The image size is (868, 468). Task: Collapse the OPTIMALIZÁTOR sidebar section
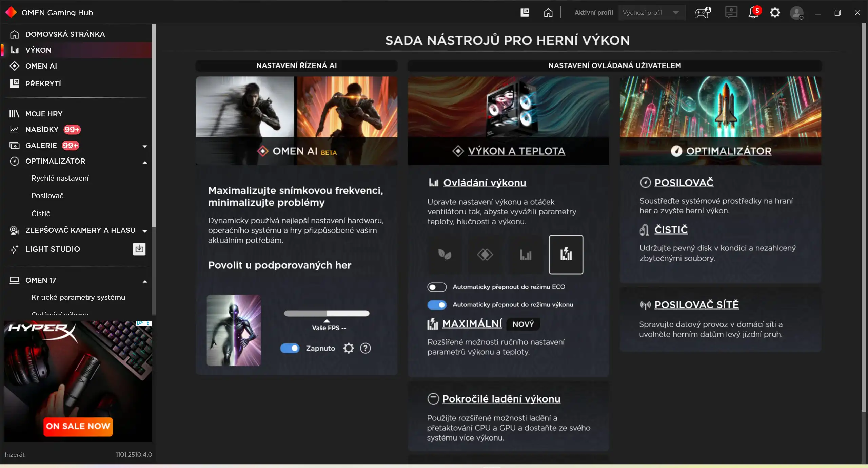tap(145, 162)
